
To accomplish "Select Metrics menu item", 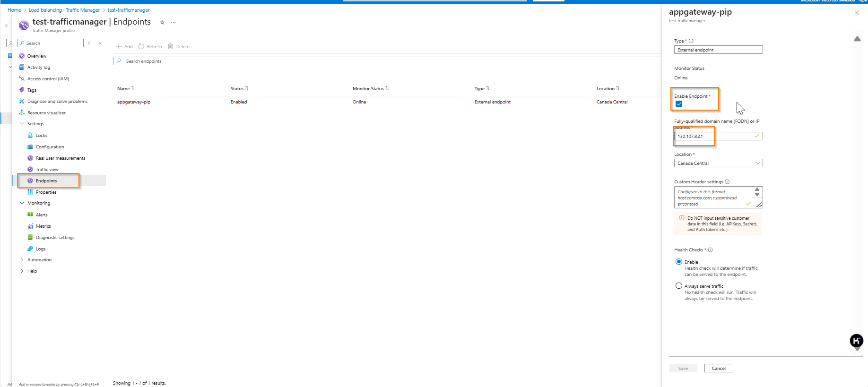I will 43,226.
